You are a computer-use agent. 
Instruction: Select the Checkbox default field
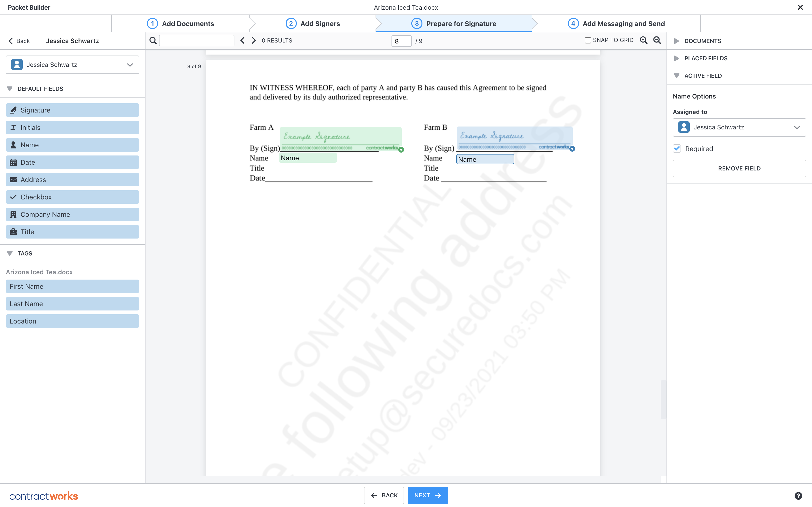tap(72, 197)
